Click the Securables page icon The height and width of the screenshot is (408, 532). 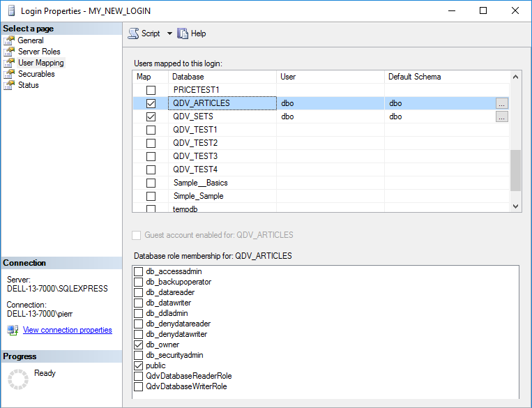point(9,74)
